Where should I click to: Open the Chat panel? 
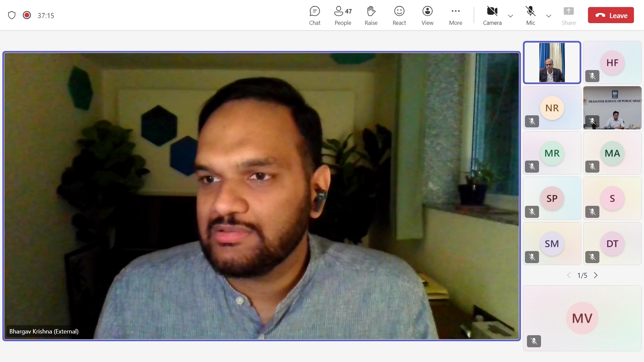click(x=315, y=15)
